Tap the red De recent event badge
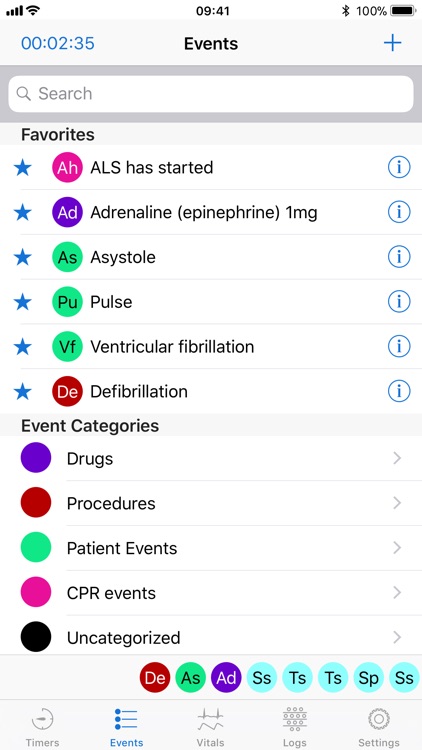The image size is (422, 750). point(155,677)
